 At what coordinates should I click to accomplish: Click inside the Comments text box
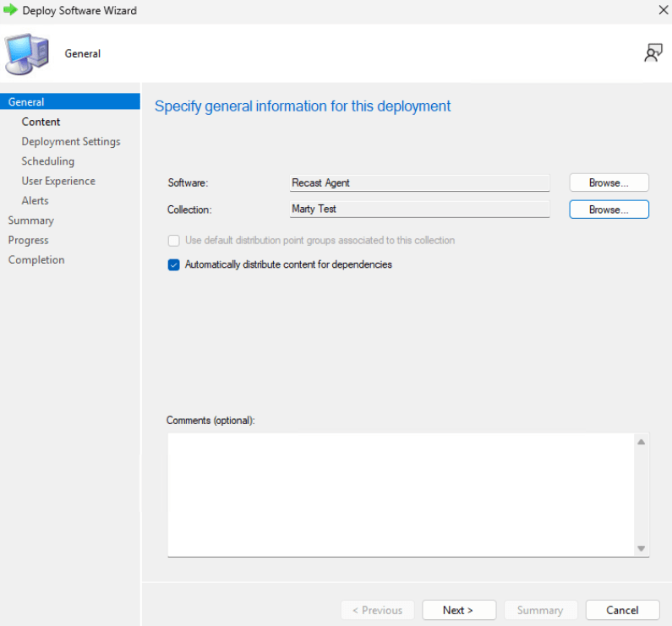(x=397, y=494)
